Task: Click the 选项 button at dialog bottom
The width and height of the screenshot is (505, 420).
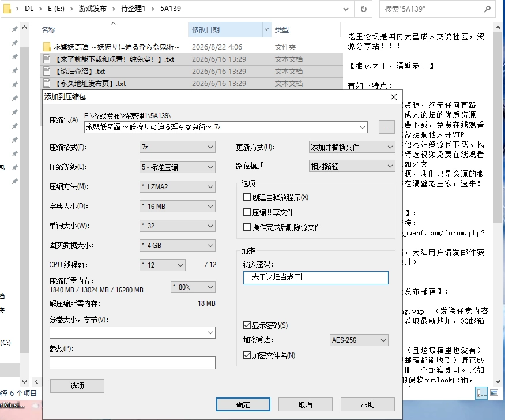Action: [x=77, y=386]
